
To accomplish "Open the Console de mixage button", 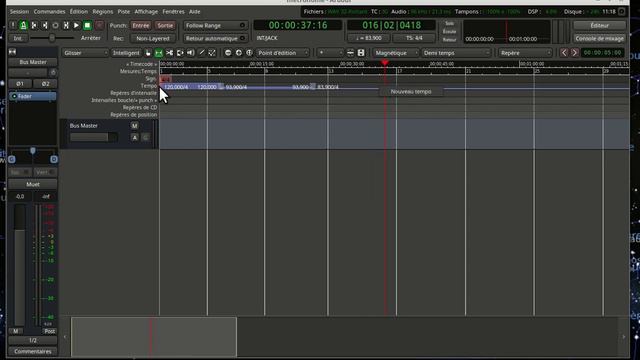I will [x=600, y=38].
